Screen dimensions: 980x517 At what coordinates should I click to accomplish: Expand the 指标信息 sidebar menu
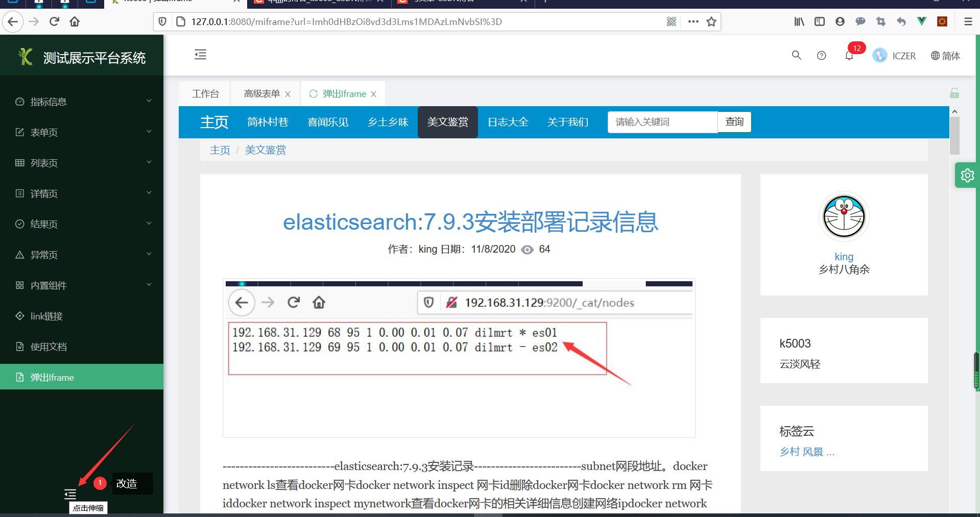tap(82, 102)
